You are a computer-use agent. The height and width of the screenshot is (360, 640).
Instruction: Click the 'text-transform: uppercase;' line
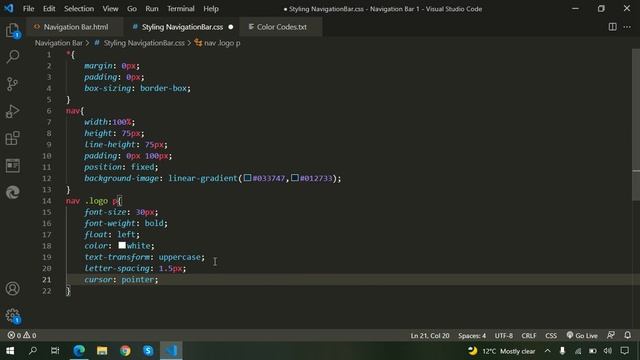(144, 257)
